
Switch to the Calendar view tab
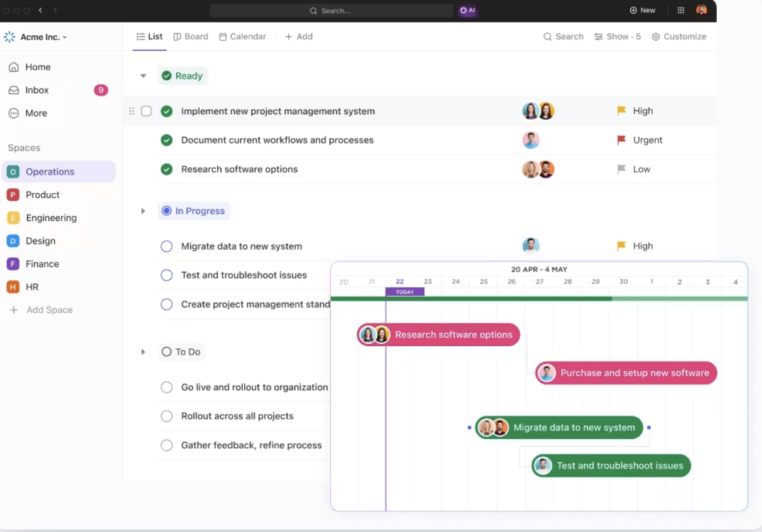coord(242,36)
